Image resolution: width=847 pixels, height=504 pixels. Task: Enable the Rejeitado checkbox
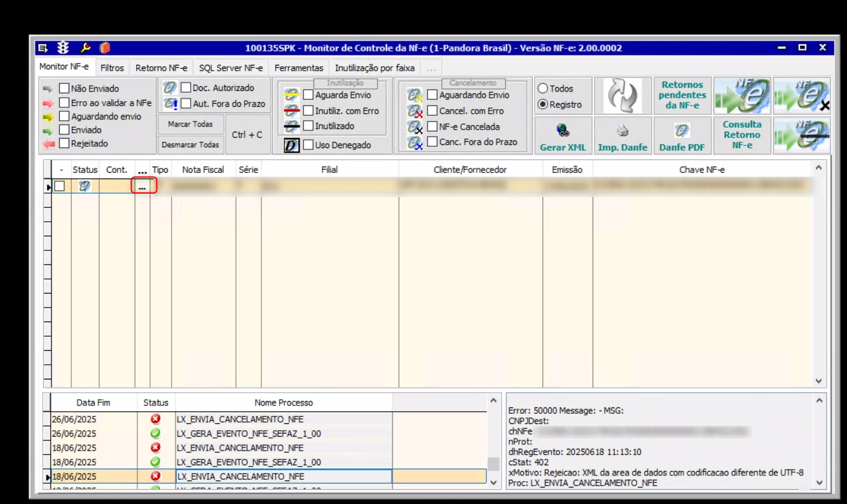[64, 144]
